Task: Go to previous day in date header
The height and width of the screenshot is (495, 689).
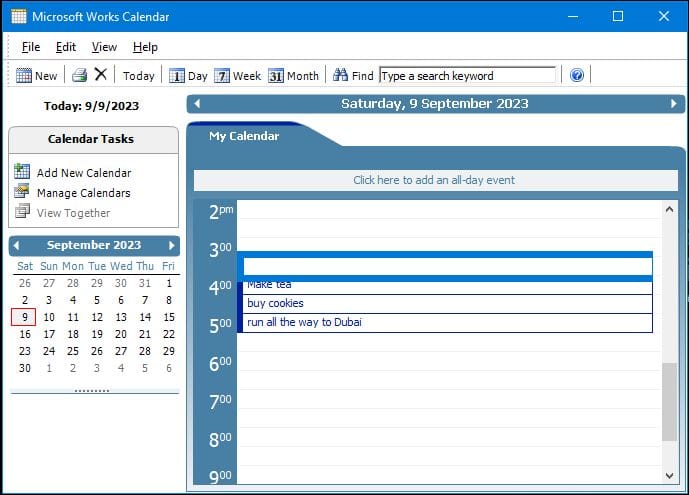Action: (197, 104)
